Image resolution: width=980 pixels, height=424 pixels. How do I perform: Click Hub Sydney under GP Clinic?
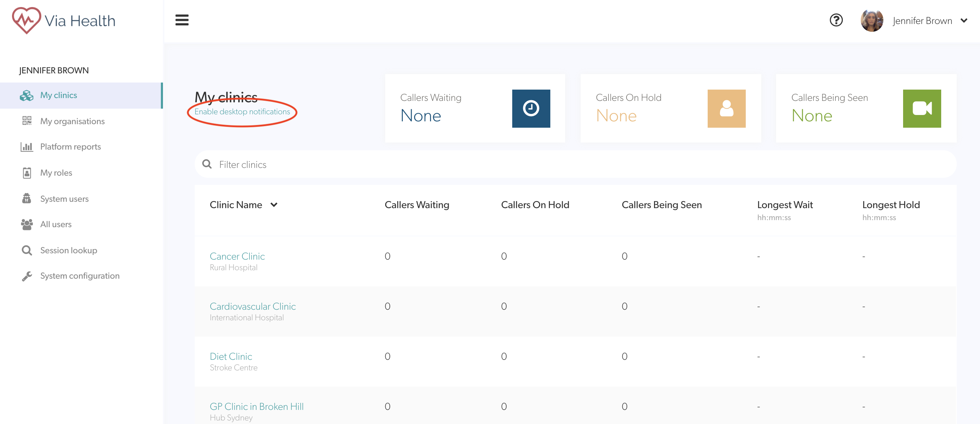pyautogui.click(x=231, y=418)
